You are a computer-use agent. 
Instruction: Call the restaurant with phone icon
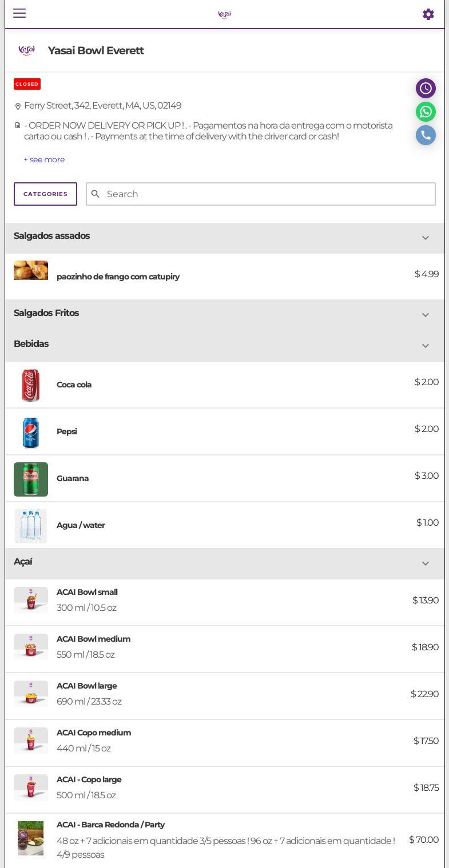pos(426,135)
